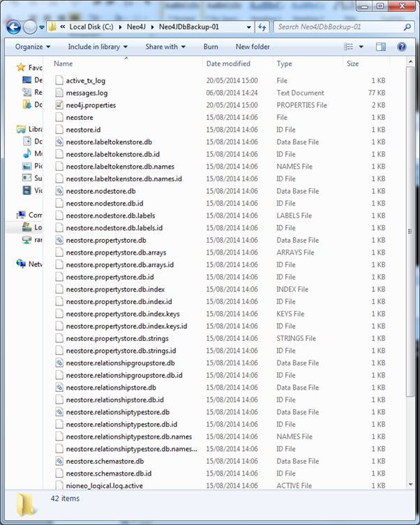This screenshot has width=420, height=525.
Task: Select Videos library icon
Action: click(27, 190)
